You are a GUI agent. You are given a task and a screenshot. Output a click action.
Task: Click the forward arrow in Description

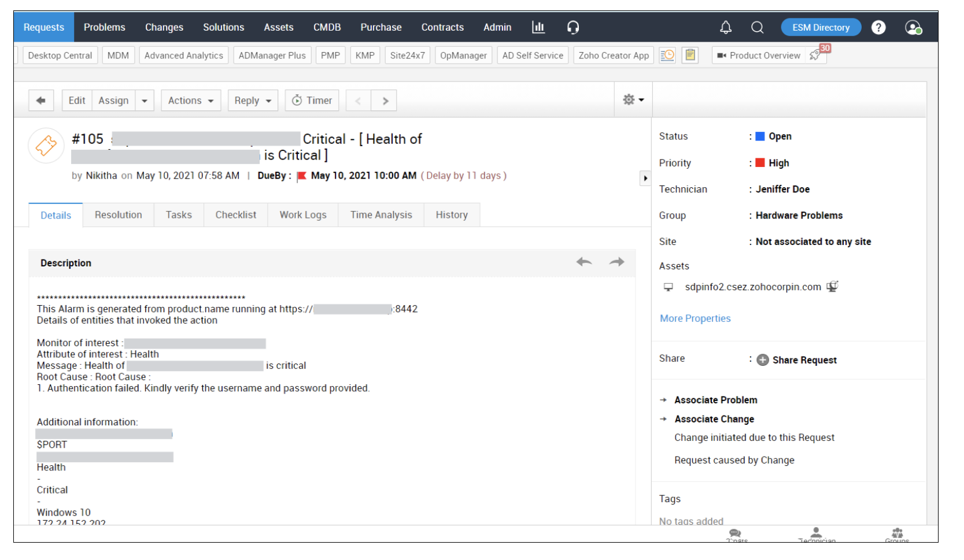(x=616, y=262)
